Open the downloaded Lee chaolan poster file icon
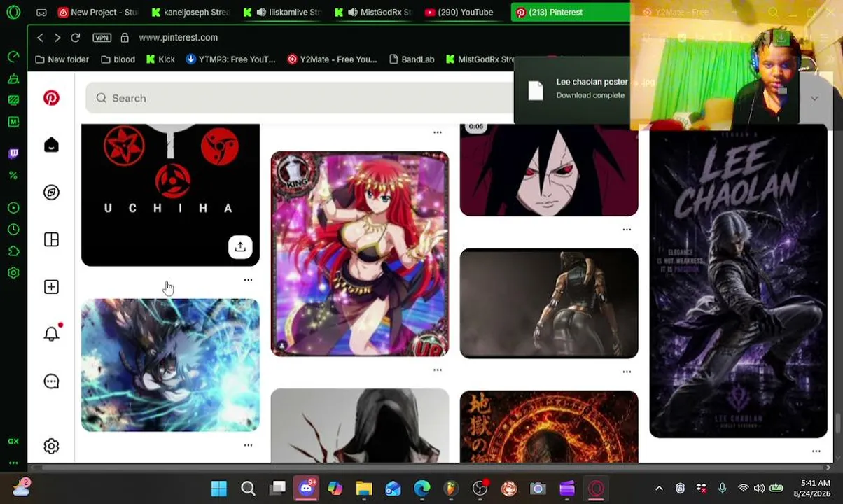Image resolution: width=843 pixels, height=504 pixels. pos(536,89)
